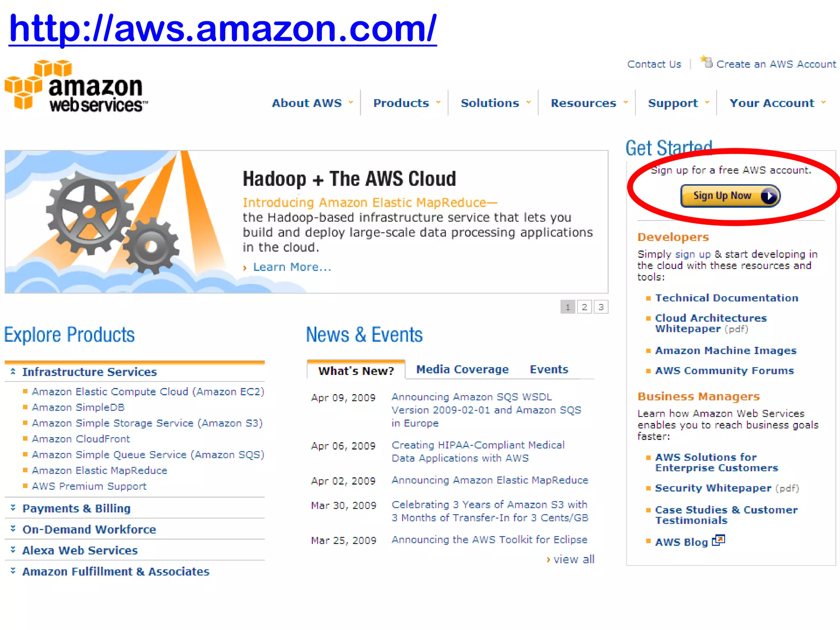
Task: Open Amazon Simple Storage Service (Amazon S3)
Action: (147, 423)
